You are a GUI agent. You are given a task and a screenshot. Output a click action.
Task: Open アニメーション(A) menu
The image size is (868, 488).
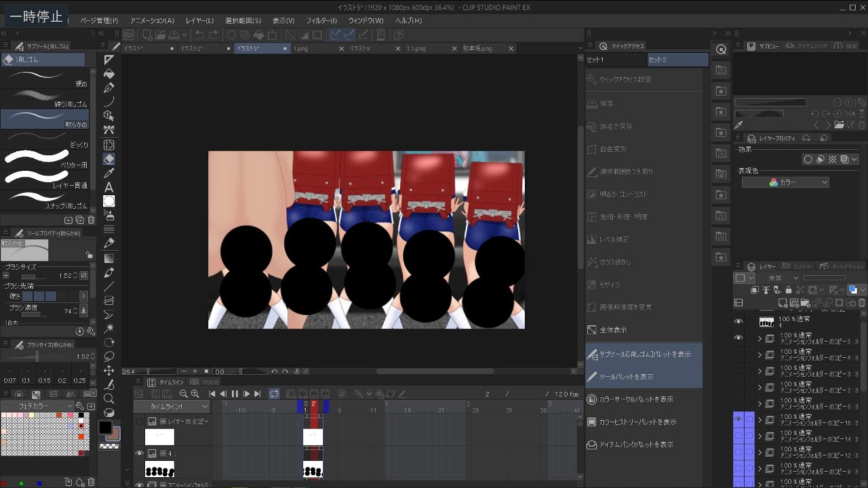point(152,20)
